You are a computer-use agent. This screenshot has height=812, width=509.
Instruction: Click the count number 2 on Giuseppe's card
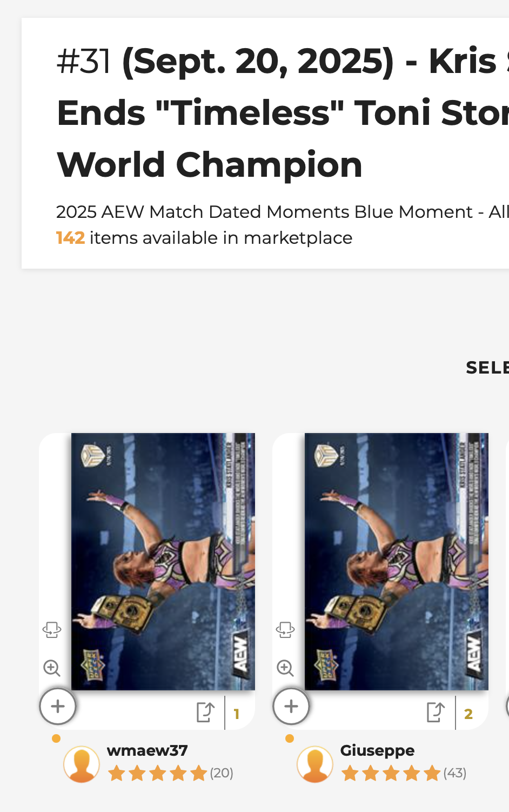pyautogui.click(x=468, y=714)
